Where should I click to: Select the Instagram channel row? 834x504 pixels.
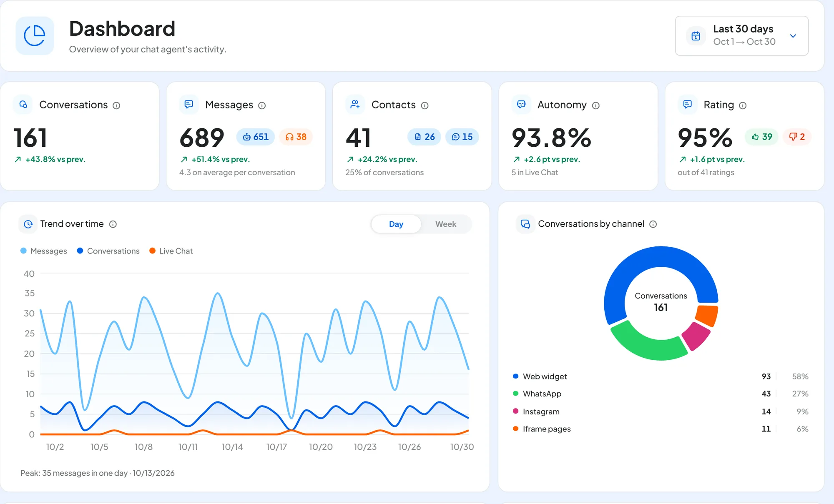coord(661,411)
